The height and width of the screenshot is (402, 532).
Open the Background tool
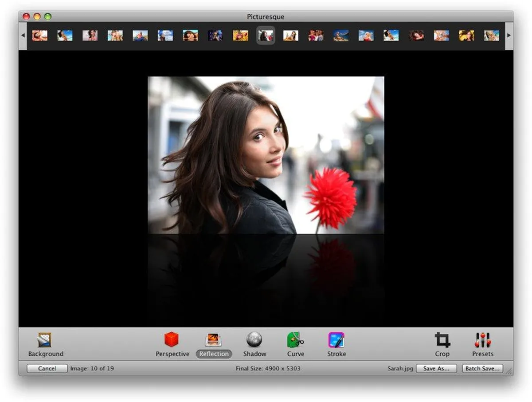(x=45, y=340)
